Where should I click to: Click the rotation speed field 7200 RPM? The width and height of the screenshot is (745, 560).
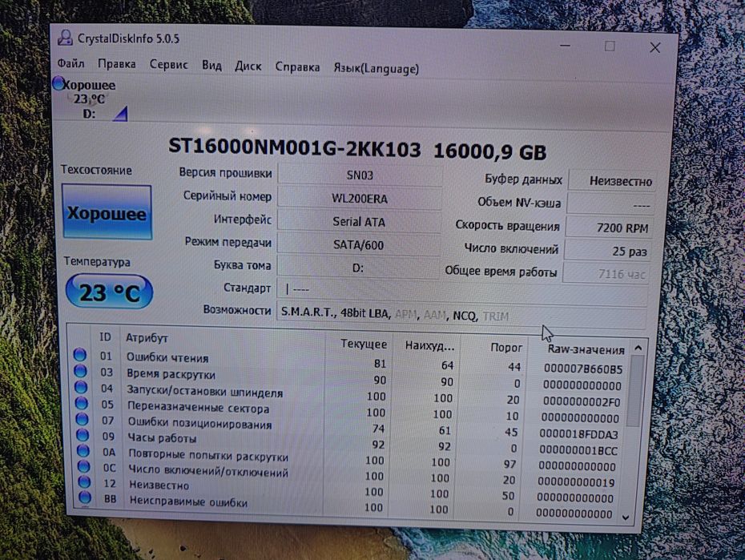click(x=610, y=228)
